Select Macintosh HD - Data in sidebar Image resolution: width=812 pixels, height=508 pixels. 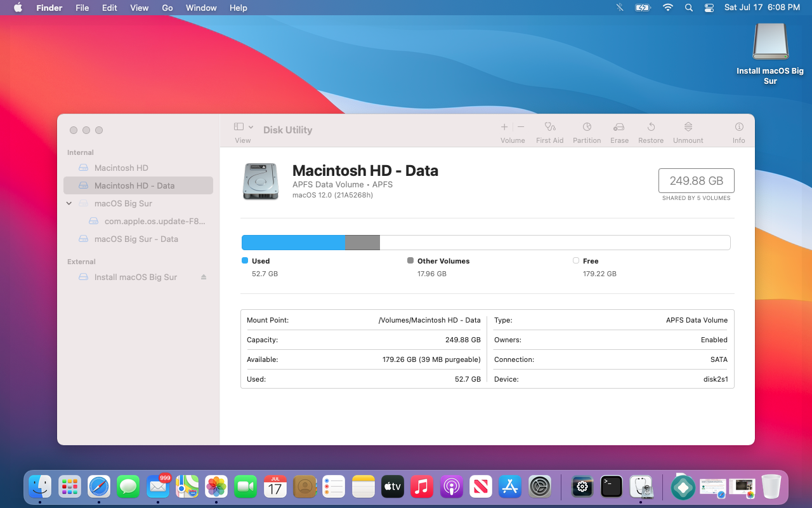coord(138,185)
